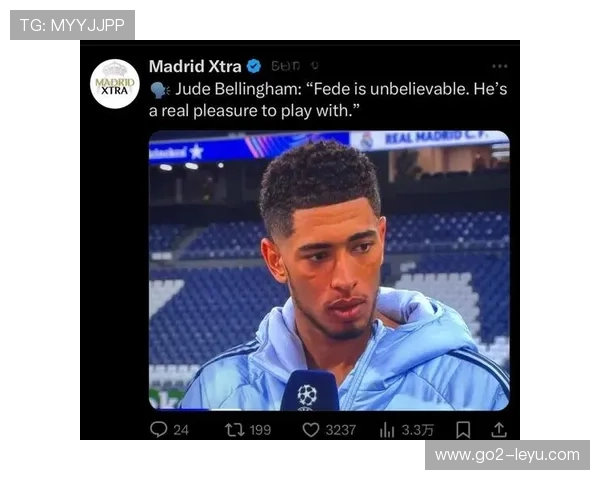The width and height of the screenshot is (600, 480).
Task: Click the speaking head emoji in the tweet
Action: pyautogui.click(x=159, y=89)
